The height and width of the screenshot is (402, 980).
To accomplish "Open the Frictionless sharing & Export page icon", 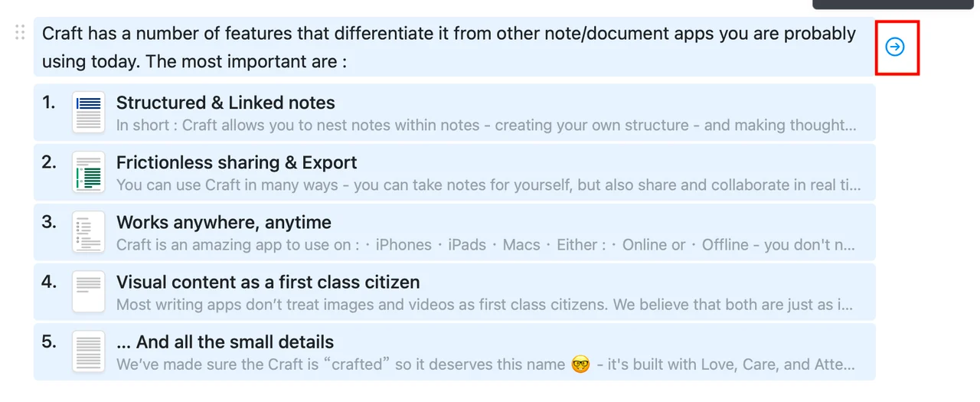I will pyautogui.click(x=89, y=172).
